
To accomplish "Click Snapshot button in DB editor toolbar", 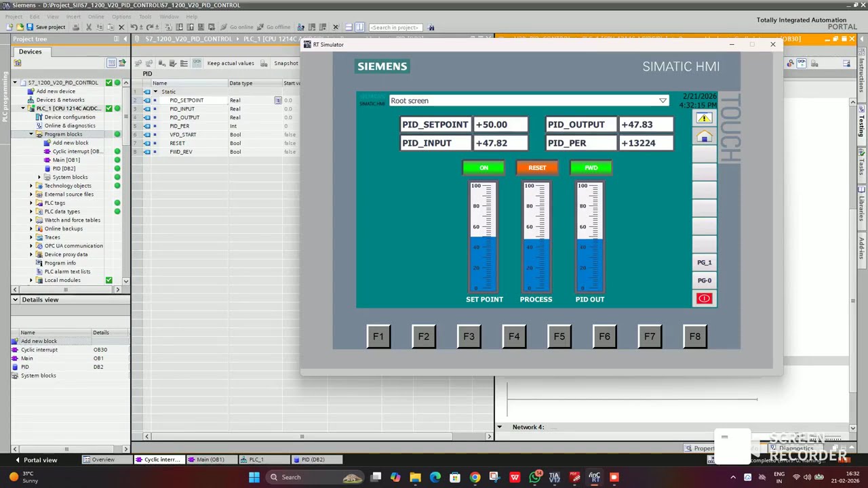I will pos(285,63).
